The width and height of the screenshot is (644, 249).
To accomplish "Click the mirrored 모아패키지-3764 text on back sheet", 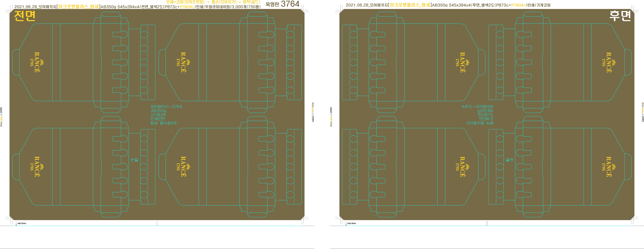I will click(x=477, y=107).
